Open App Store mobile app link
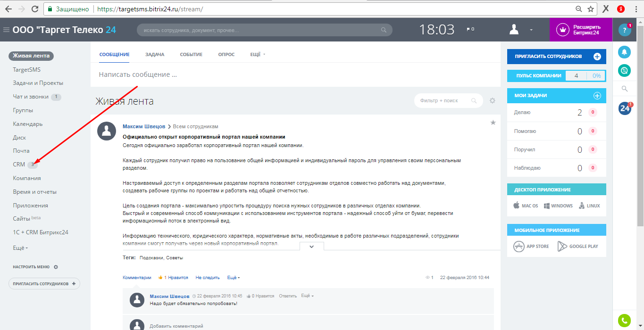Image resolution: width=644 pixels, height=330 pixels. click(x=531, y=247)
